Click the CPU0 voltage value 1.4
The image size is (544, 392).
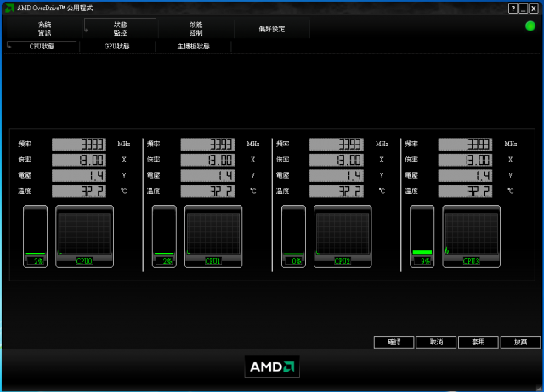79,176
